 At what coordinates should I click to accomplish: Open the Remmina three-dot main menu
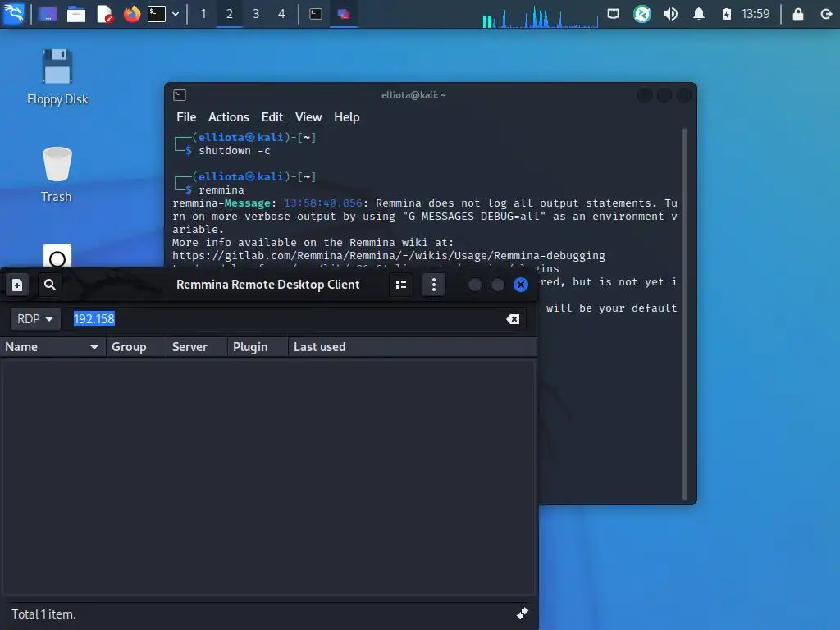434,285
